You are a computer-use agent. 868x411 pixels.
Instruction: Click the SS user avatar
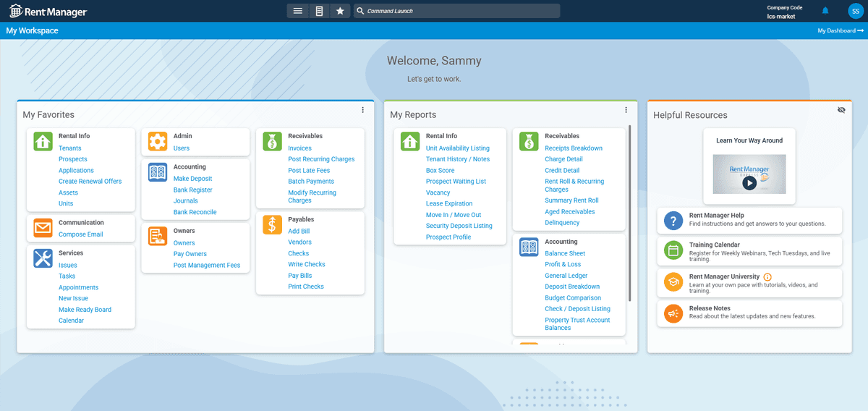tap(854, 11)
